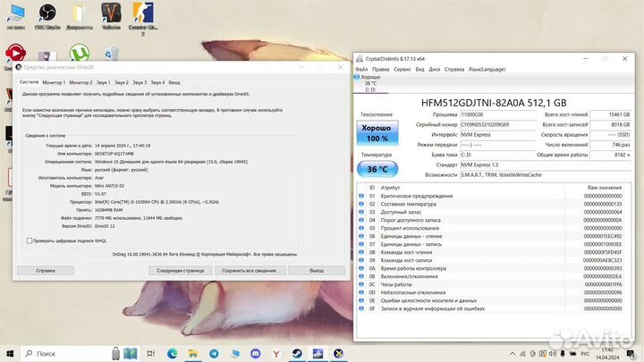The width and height of the screenshot is (644, 362).
Task: Click the blue status dot for attribute 01
Action: (x=361, y=196)
